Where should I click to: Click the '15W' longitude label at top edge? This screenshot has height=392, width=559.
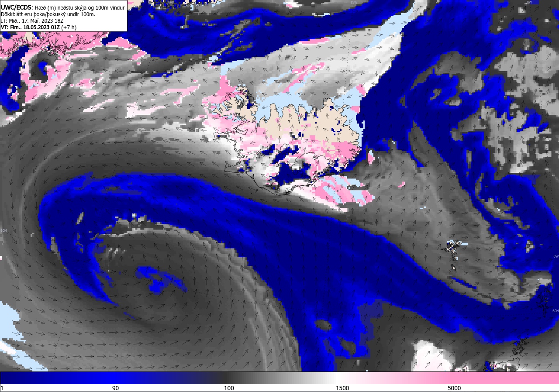(x=354, y=2)
